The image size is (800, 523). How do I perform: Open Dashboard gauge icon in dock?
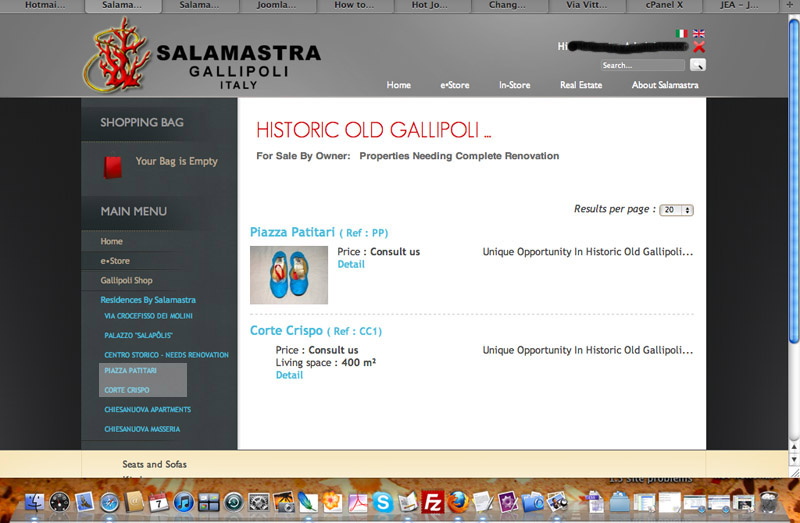tap(60, 502)
